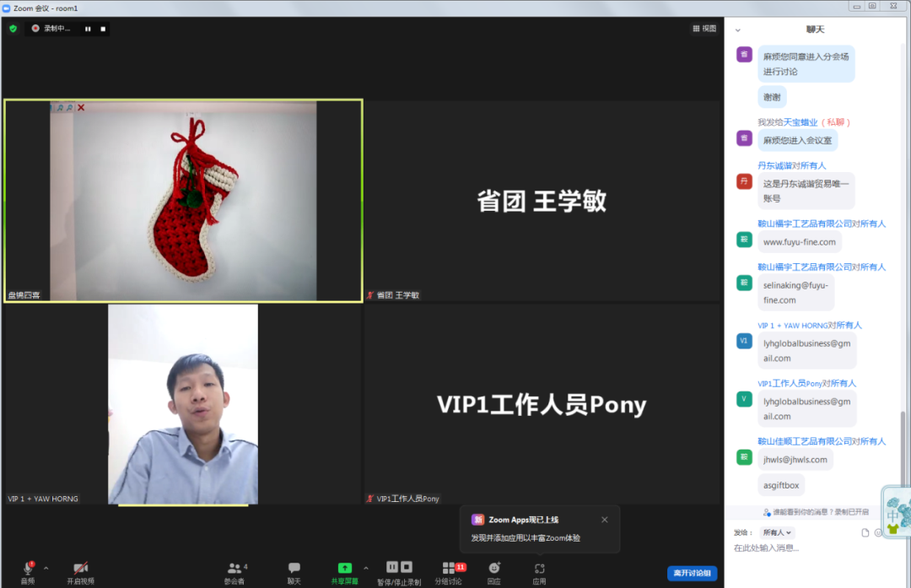Click VIP1工作人员Pony's green V avatar

pos(744,399)
